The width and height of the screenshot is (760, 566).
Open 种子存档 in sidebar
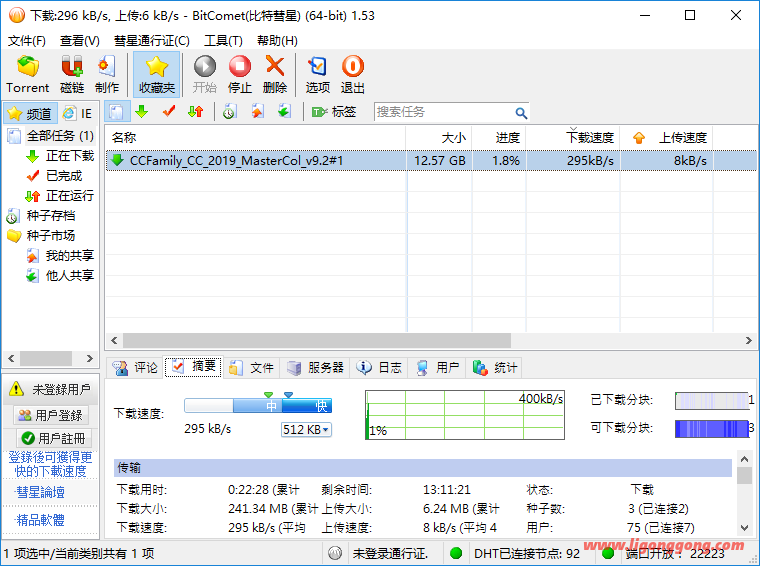pos(50,215)
